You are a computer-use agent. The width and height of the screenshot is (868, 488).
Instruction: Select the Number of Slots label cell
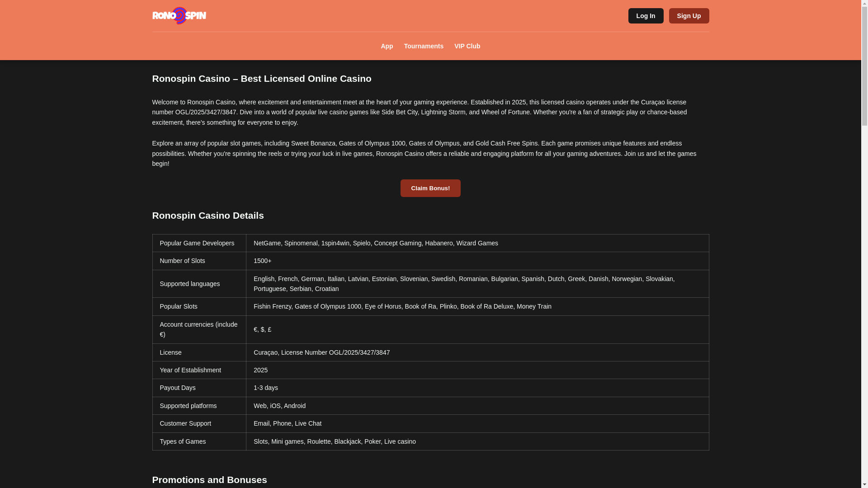pos(199,261)
